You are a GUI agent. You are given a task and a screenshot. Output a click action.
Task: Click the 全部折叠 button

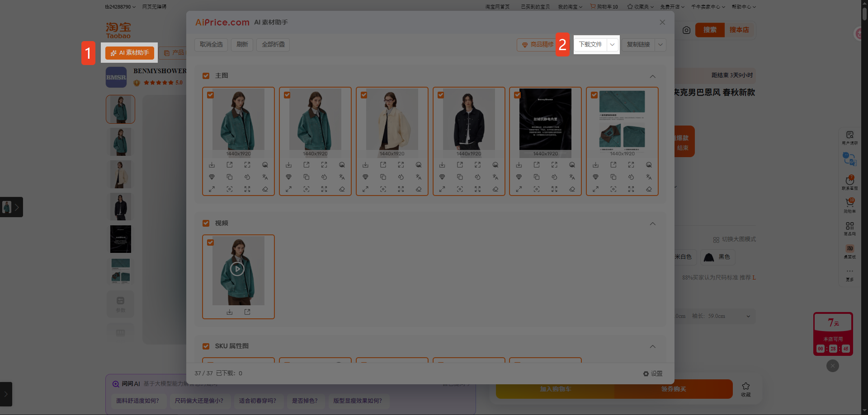pyautogui.click(x=273, y=45)
